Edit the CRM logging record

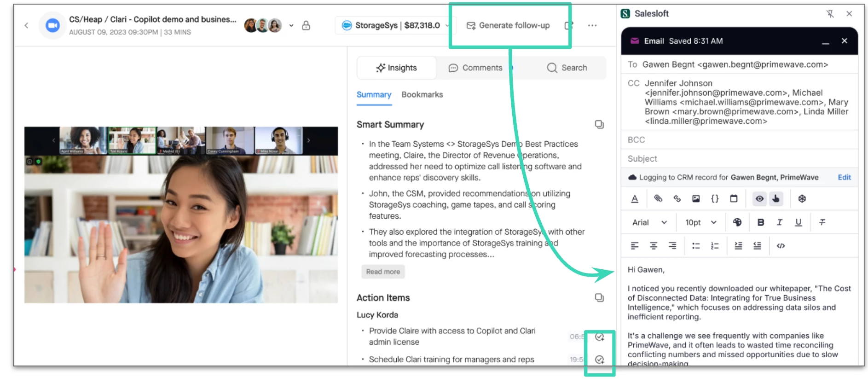click(844, 177)
